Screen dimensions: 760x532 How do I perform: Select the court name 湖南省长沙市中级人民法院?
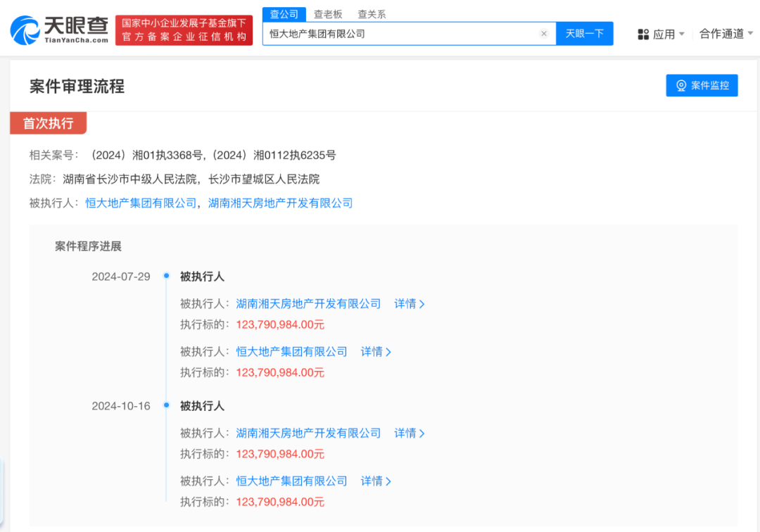pyautogui.click(x=130, y=179)
